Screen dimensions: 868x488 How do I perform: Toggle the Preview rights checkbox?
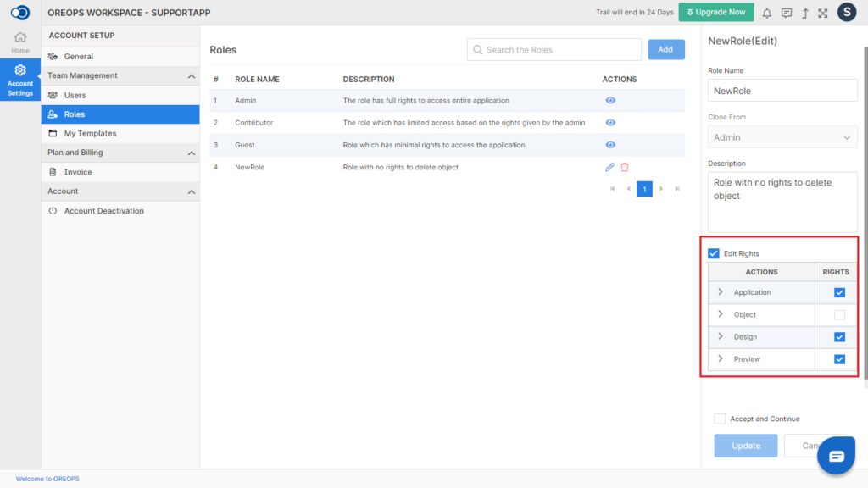click(x=839, y=359)
